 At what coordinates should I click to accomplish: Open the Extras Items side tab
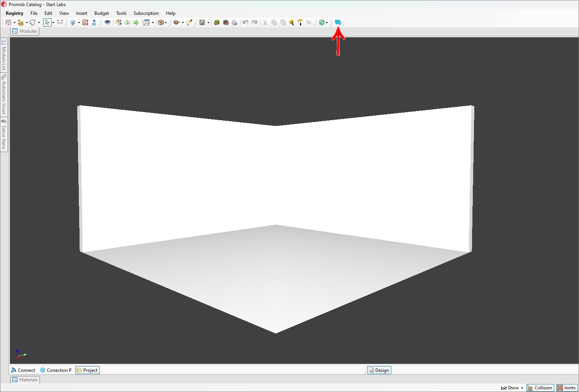coord(4,135)
